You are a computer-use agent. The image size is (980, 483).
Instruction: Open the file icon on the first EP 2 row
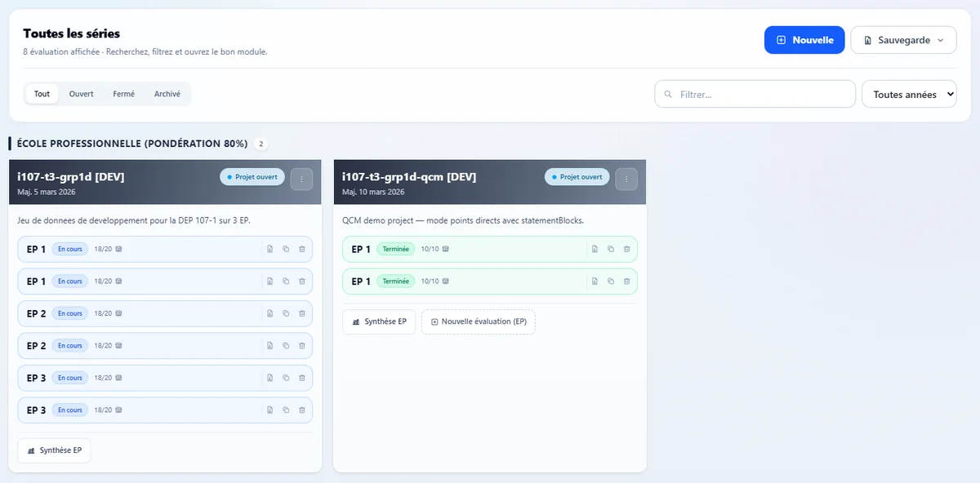point(269,313)
